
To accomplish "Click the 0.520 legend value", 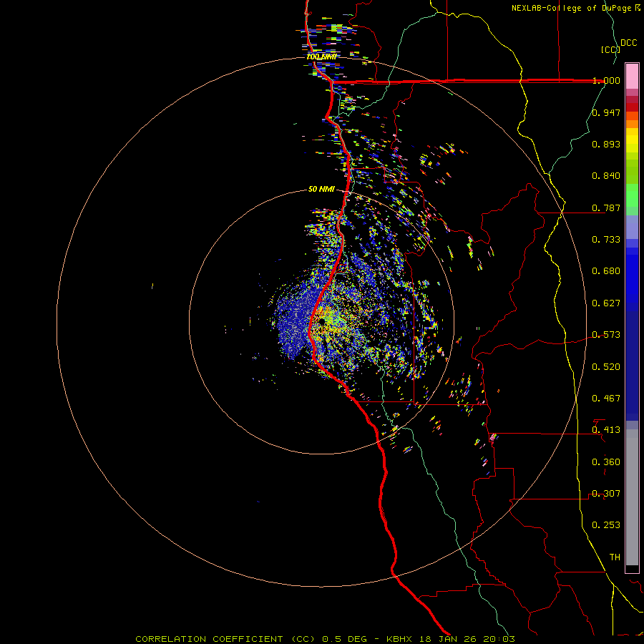I will coord(606,367).
